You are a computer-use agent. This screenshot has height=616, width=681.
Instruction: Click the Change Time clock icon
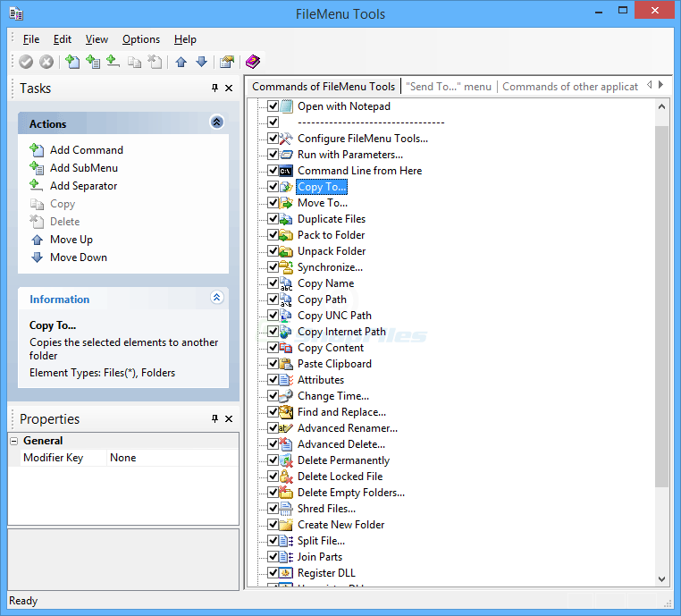[286, 396]
